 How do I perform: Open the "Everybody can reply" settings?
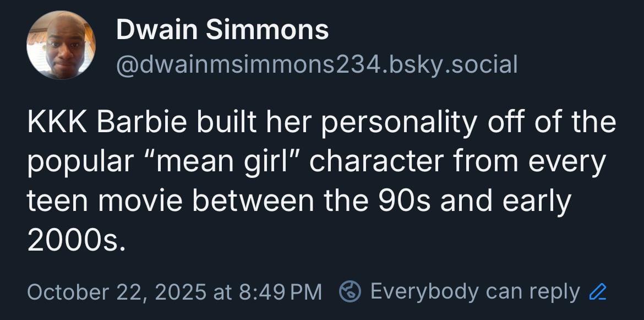click(x=474, y=291)
